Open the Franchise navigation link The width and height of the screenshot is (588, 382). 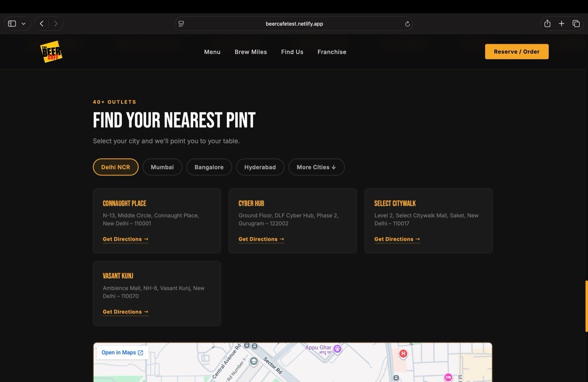click(332, 52)
